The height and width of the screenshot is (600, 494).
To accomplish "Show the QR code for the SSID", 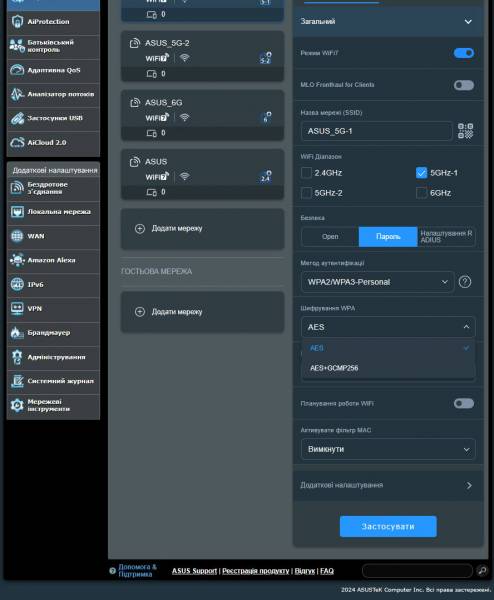I will [465, 131].
